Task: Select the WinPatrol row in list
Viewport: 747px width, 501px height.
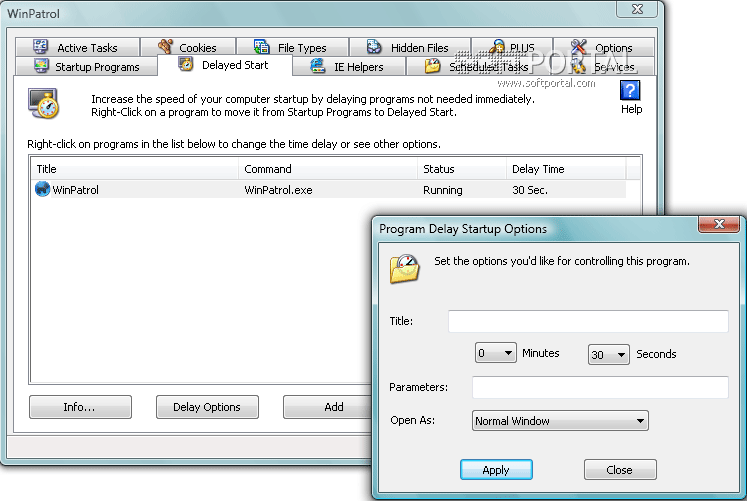Action: (329, 190)
